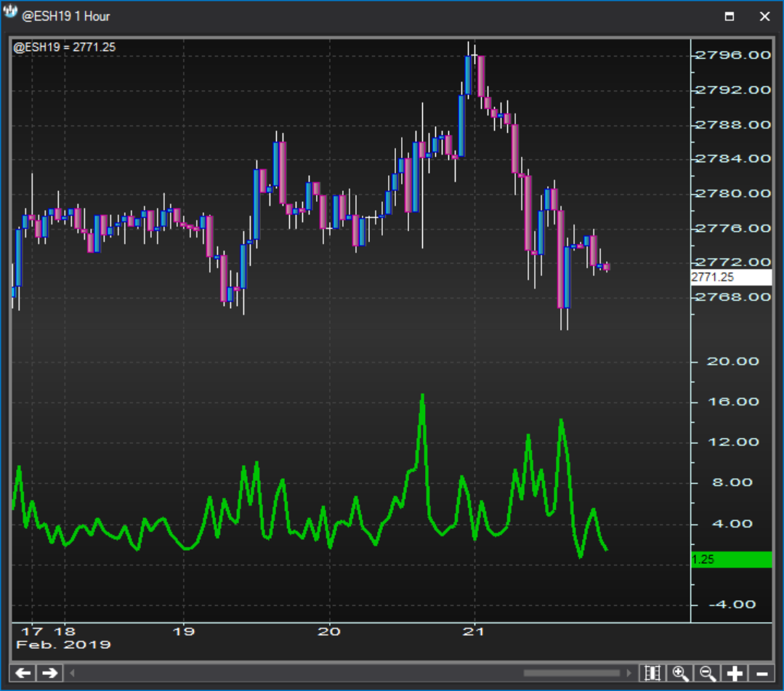Click the horizontal scrollbar thumb
784x691 pixels.
572,673
